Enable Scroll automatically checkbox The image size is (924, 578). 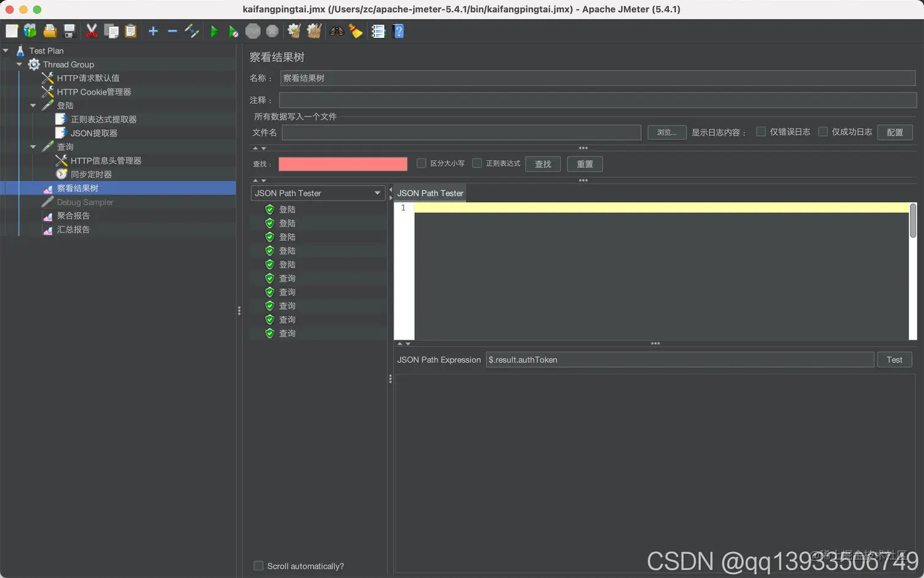click(258, 566)
